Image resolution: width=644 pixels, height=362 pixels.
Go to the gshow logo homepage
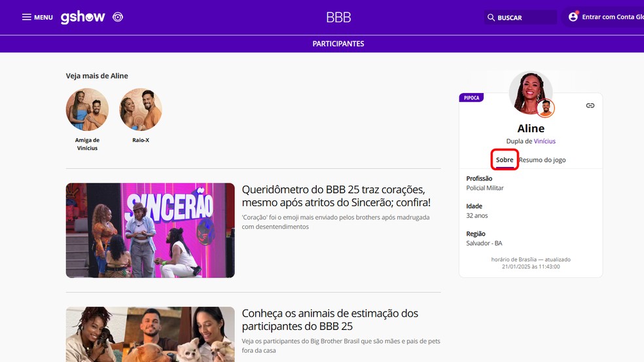pyautogui.click(x=83, y=17)
